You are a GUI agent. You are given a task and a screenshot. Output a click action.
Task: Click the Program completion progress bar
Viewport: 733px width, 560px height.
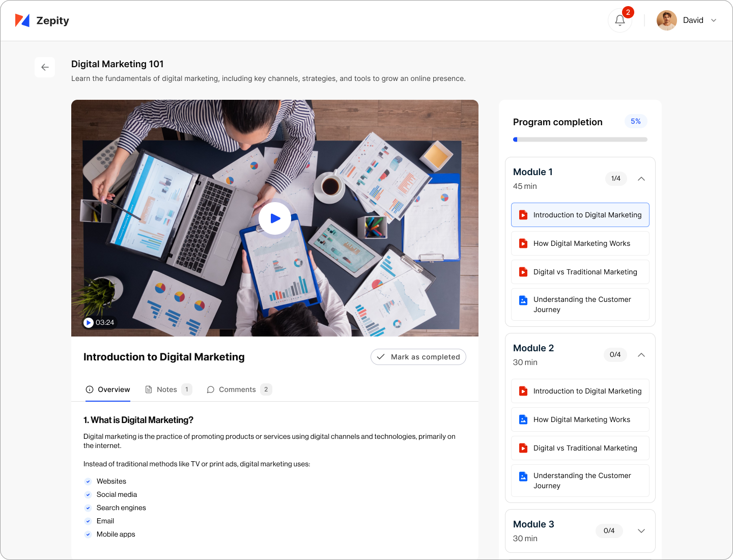580,139
